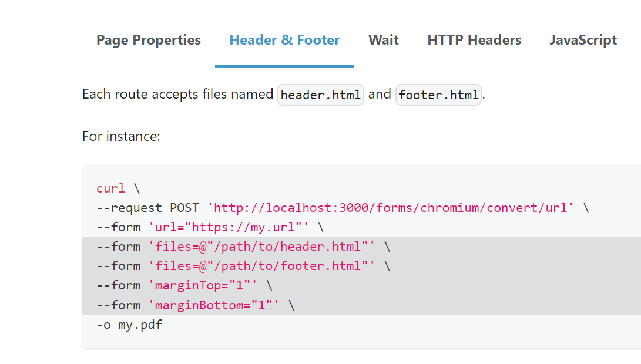
Task: Click the header.html inline code chip
Action: click(x=320, y=94)
